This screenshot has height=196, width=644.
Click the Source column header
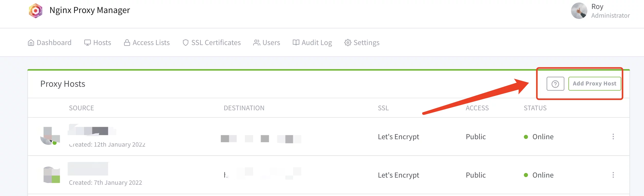pyautogui.click(x=81, y=108)
